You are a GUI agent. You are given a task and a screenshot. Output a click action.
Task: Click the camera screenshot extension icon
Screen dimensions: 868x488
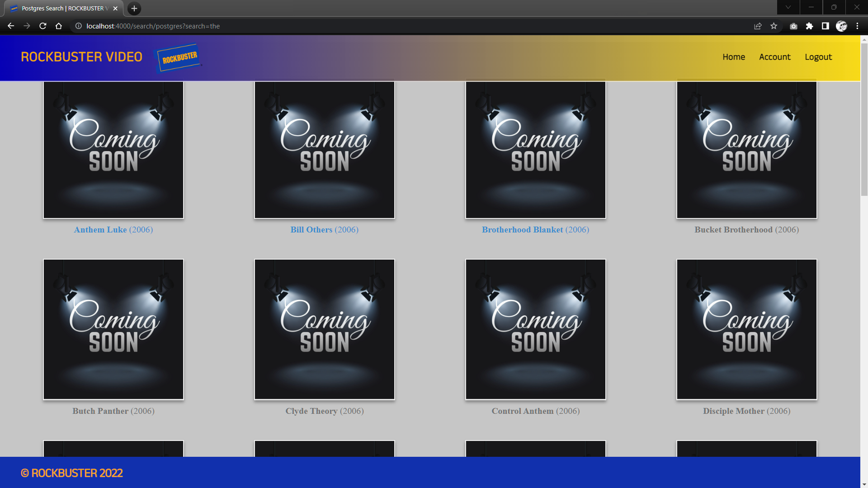(x=793, y=26)
